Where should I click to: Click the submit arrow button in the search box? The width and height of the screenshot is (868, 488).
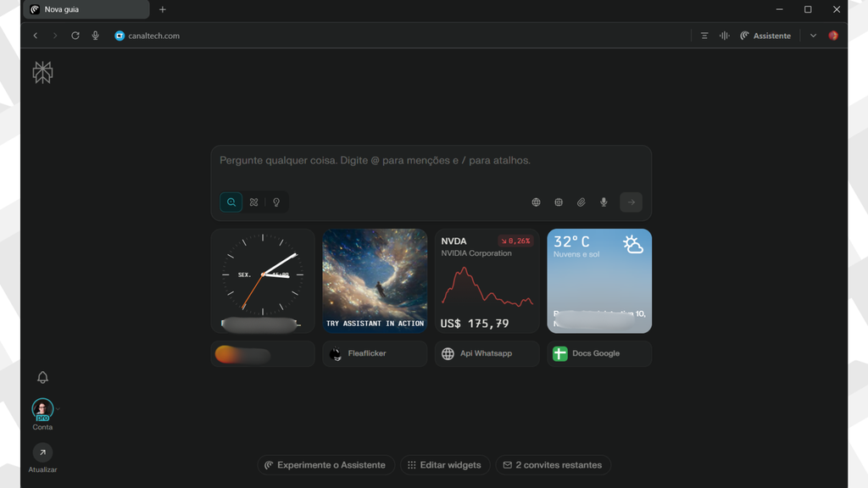[x=631, y=202]
